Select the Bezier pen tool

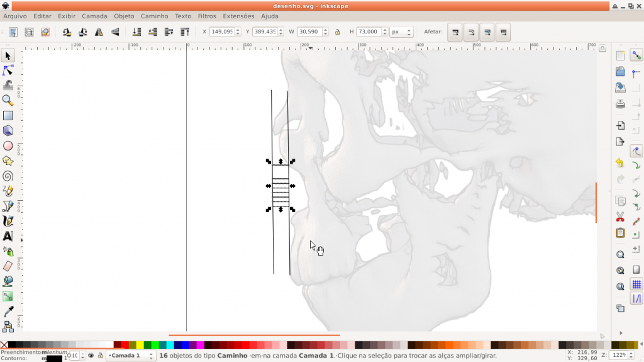click(x=8, y=206)
